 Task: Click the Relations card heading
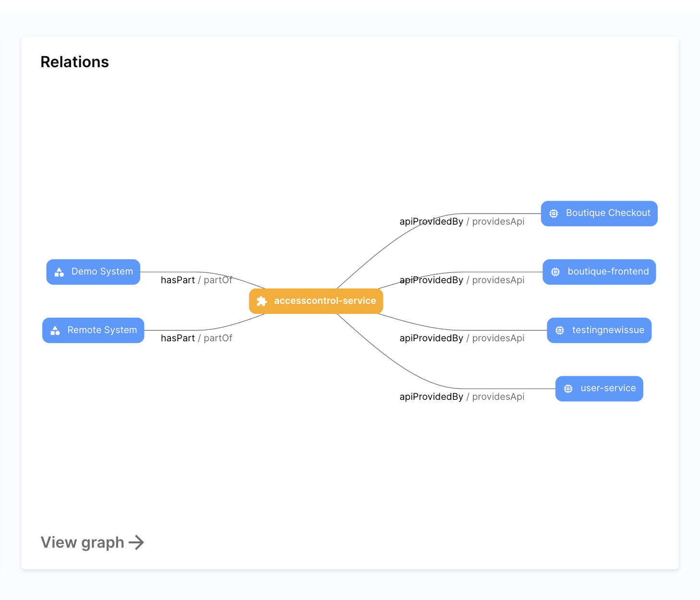[74, 62]
